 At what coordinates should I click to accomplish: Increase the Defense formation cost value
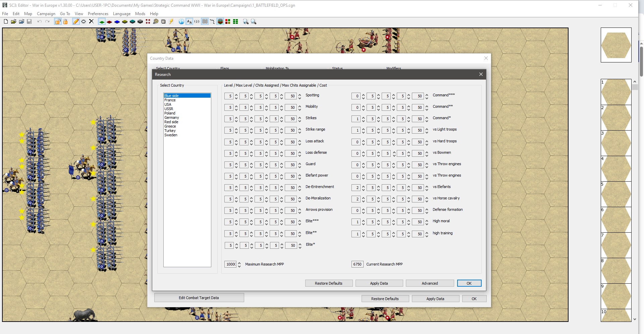click(x=427, y=209)
